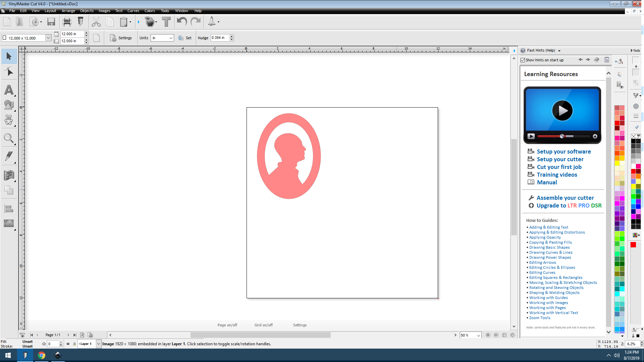
Task: Open the Shapes tool
Action: (9, 105)
